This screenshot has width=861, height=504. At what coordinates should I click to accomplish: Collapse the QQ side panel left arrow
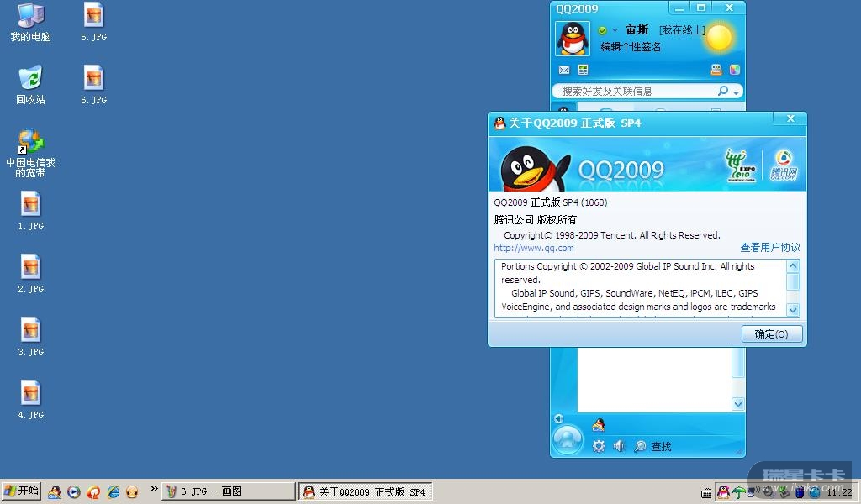(559, 419)
